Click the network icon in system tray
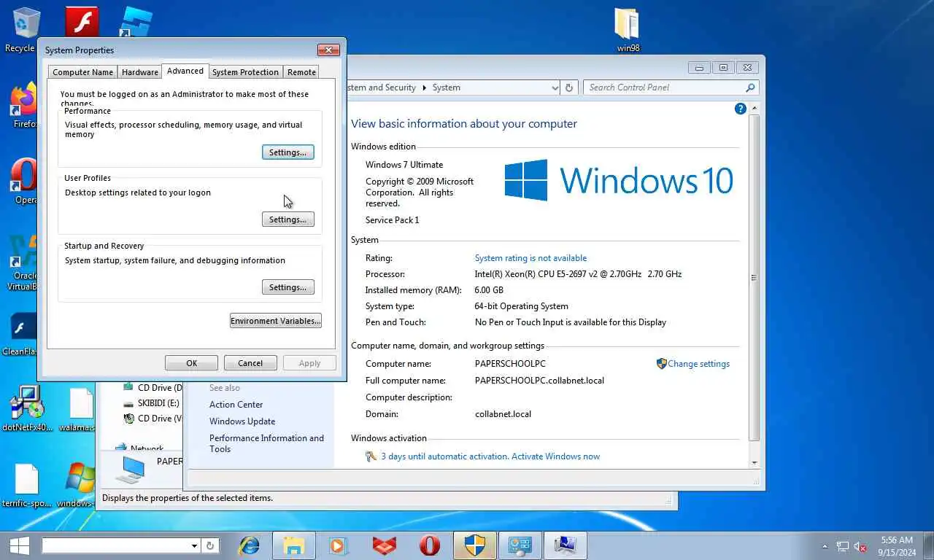The image size is (934, 560). [843, 546]
